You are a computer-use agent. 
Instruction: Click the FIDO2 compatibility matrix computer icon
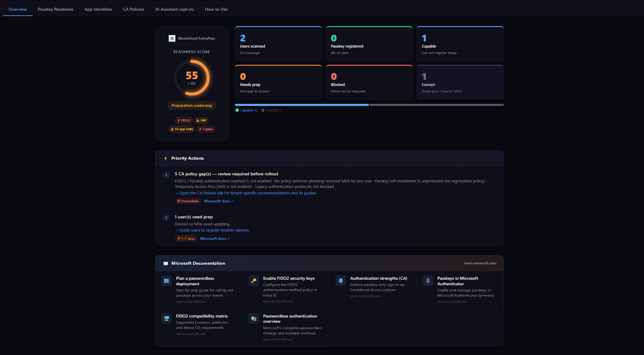click(167, 318)
